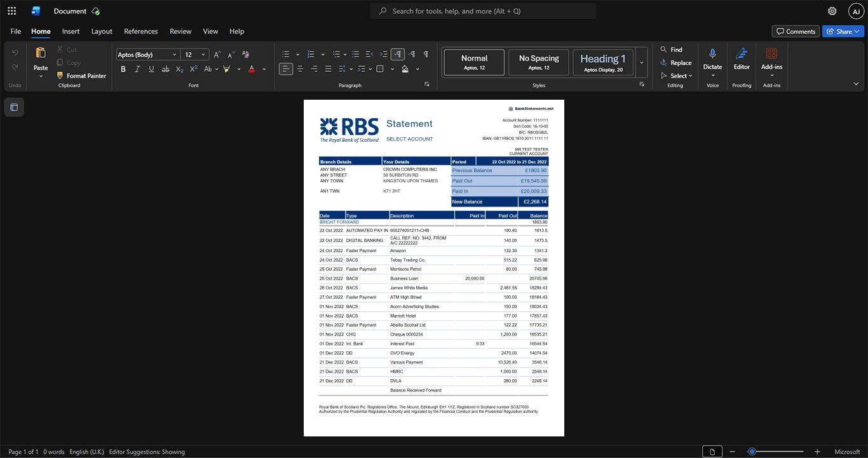Open the Editor proofing pane
The height and width of the screenshot is (458, 868).
pyautogui.click(x=742, y=55)
